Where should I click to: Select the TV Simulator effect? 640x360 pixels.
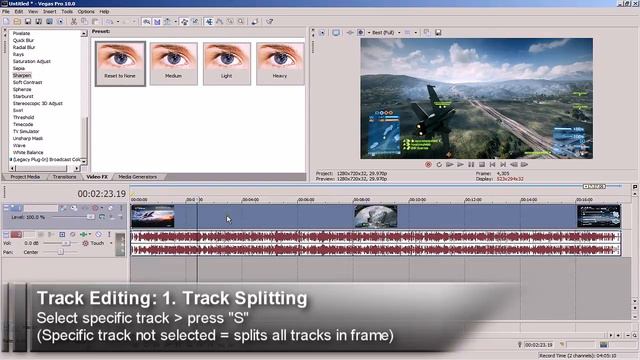(26, 131)
